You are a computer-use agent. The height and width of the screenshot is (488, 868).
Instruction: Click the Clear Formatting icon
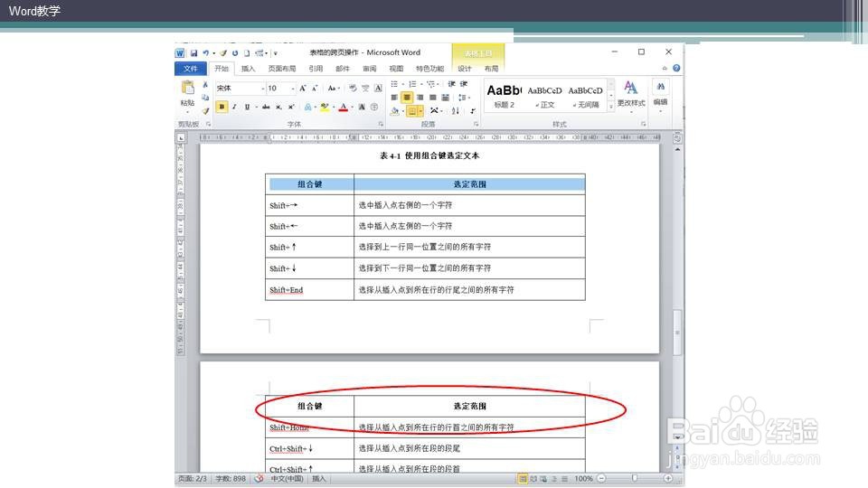point(353,89)
